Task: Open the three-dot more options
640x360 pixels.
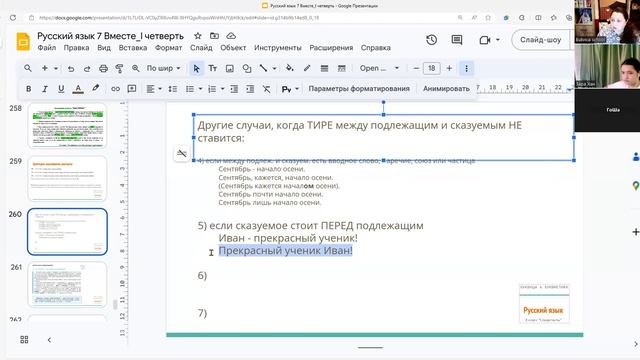Action: 466,69
